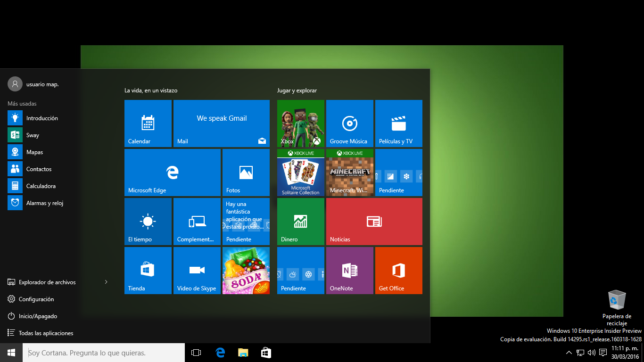Open the Películas y TV tile

tap(398, 123)
